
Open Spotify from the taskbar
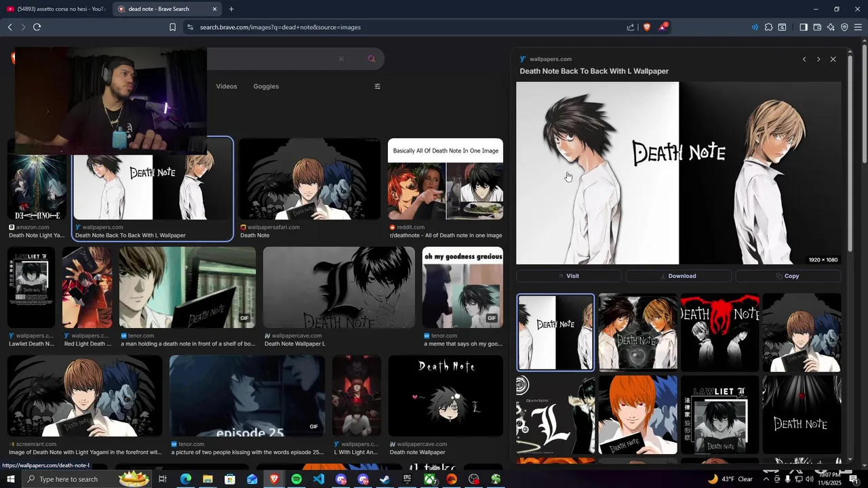click(296, 479)
